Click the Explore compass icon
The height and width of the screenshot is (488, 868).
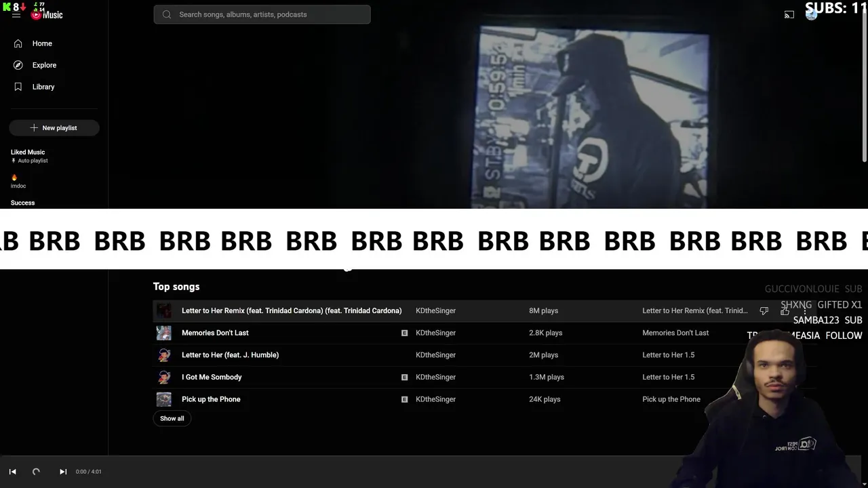point(18,65)
